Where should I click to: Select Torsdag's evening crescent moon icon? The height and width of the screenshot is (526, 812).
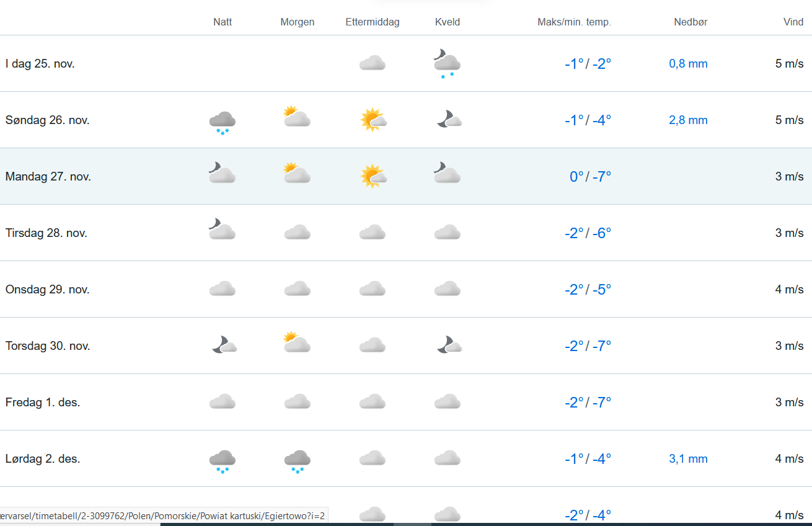pos(448,345)
